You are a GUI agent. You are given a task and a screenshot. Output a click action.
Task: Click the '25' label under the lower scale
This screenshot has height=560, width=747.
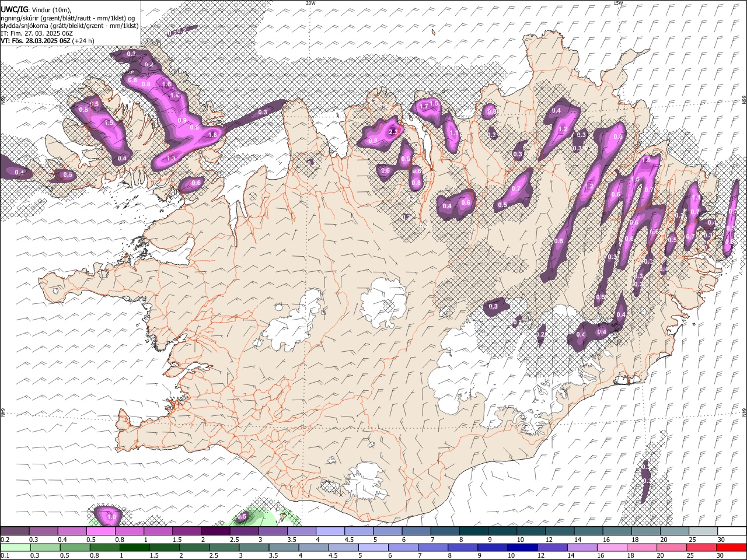[x=691, y=555]
